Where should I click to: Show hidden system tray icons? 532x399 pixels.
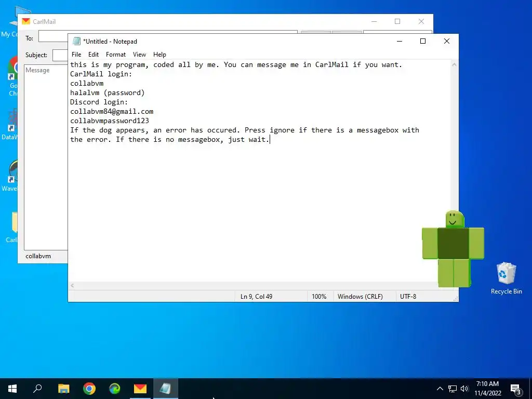440,389
